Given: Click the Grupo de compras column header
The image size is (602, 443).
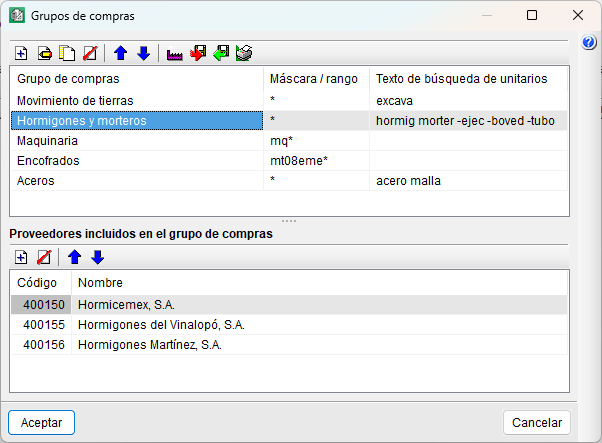Looking at the screenshot, I should (x=137, y=79).
